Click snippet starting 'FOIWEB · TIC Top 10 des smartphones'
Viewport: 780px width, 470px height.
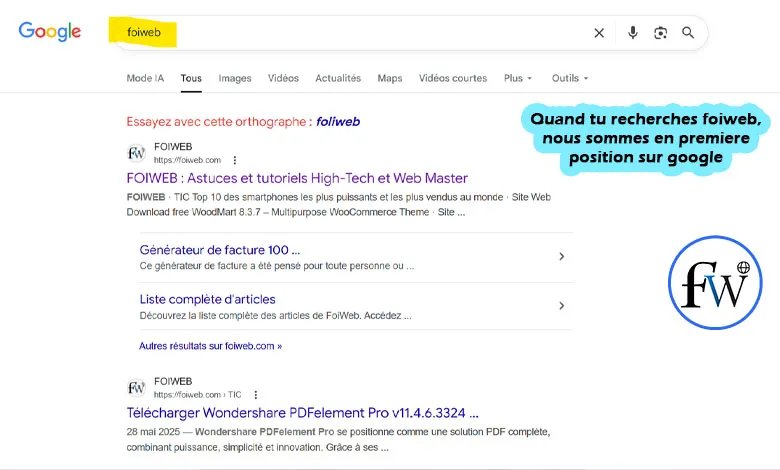tap(338, 204)
